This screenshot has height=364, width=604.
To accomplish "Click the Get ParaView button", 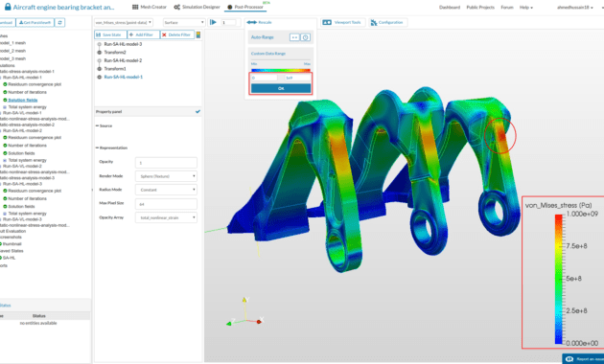I will [35, 22].
